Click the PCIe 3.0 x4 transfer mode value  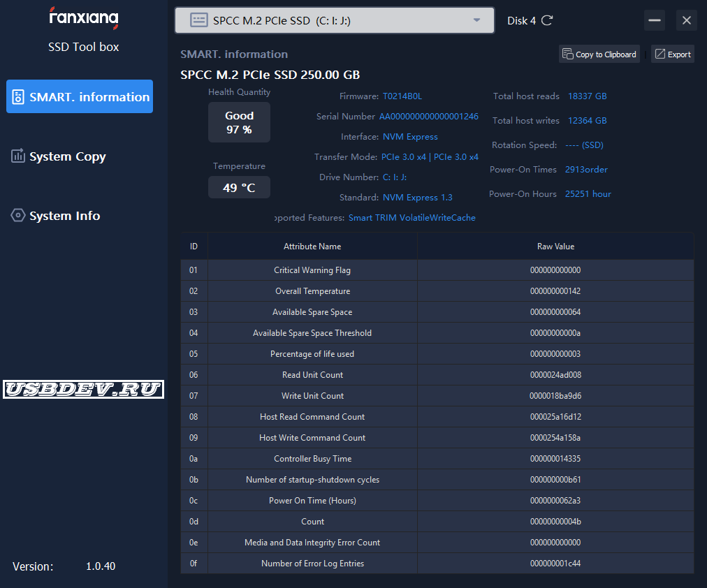click(x=430, y=157)
